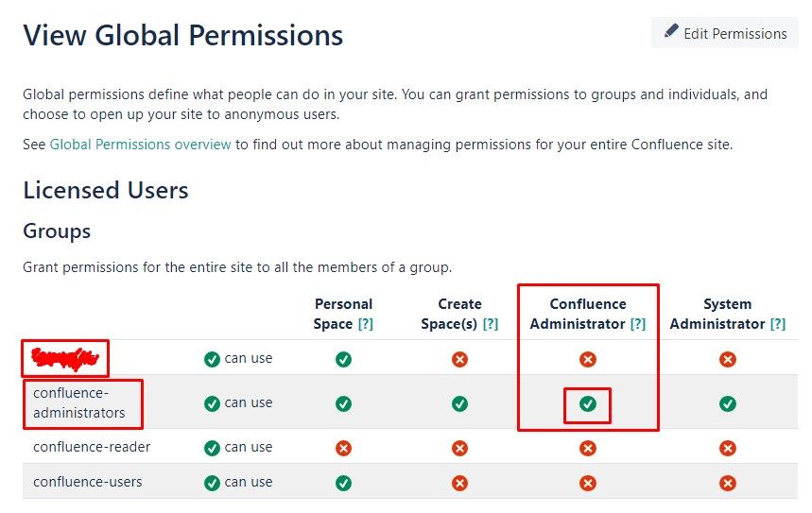Click the Edit Permissions pencil button

724,33
